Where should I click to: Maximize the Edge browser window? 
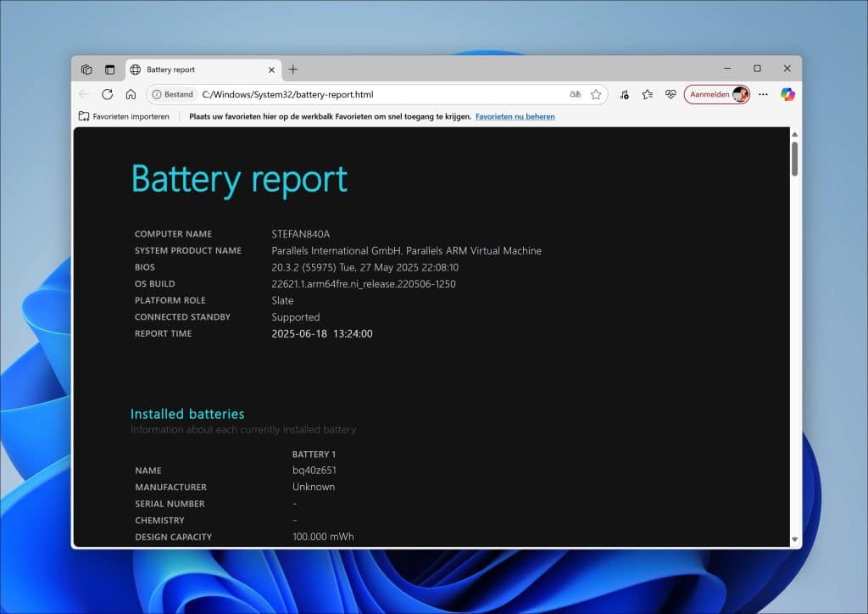click(x=757, y=69)
